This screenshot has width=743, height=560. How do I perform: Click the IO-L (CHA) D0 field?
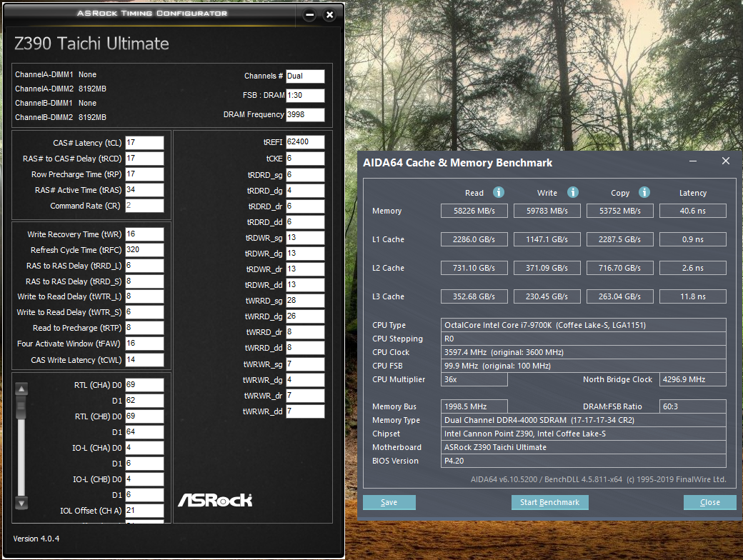tap(144, 448)
